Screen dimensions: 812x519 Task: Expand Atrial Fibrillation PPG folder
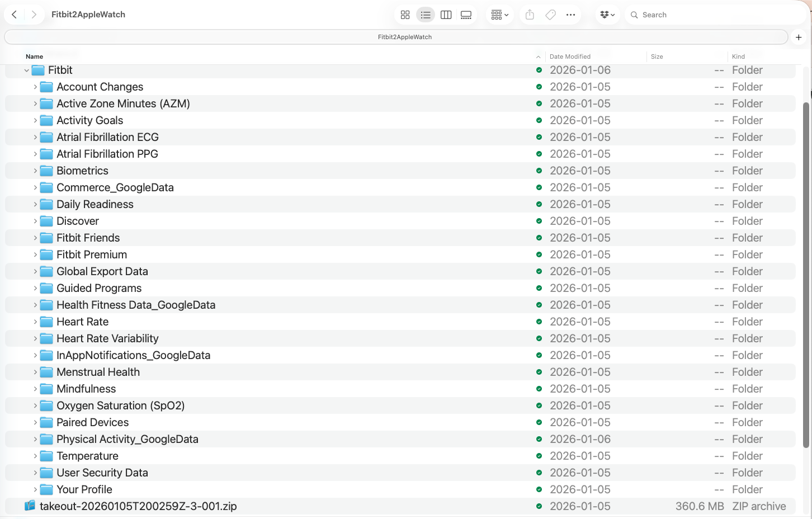pyautogui.click(x=35, y=154)
